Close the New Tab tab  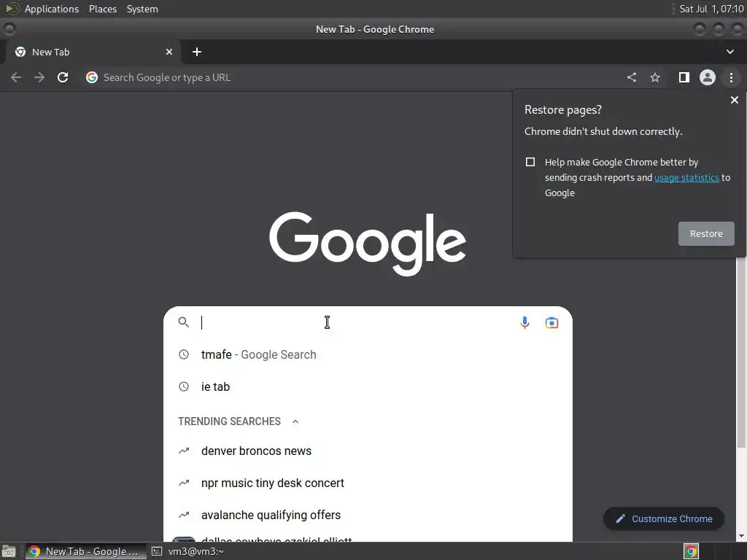click(x=169, y=52)
